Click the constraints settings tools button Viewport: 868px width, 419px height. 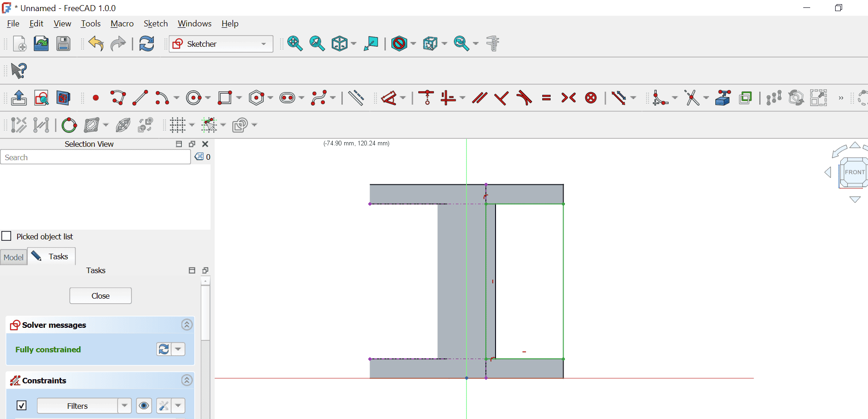click(x=164, y=406)
